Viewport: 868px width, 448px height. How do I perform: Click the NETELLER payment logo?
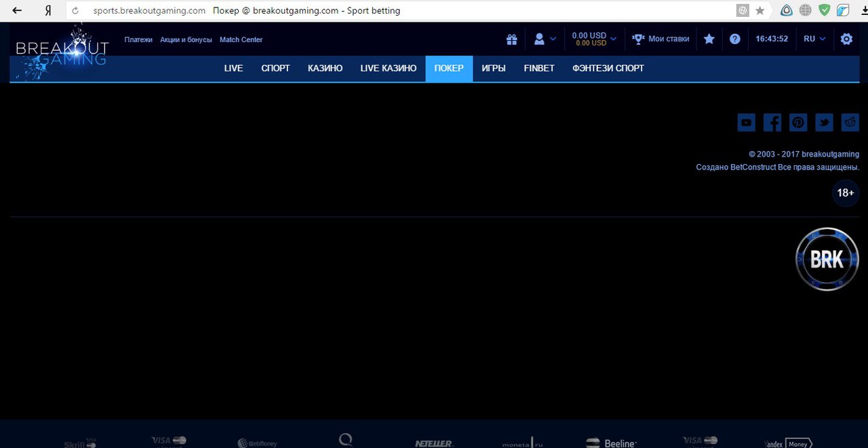433,443
